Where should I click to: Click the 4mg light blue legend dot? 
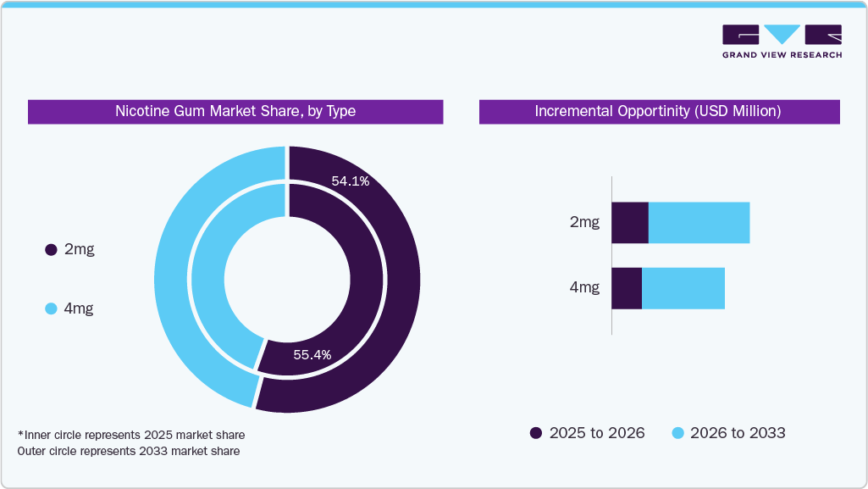(51, 308)
